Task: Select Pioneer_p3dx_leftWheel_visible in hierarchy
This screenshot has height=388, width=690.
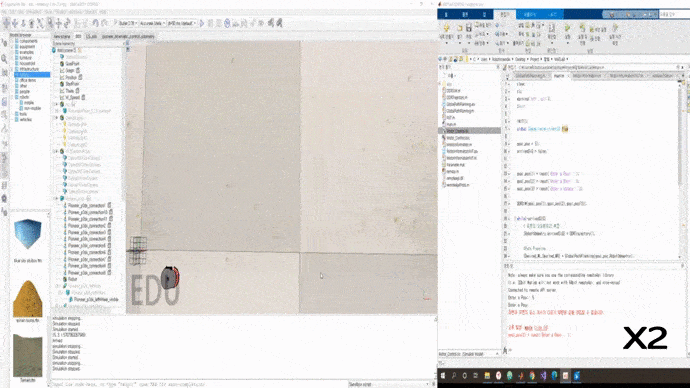Action: pos(96,300)
